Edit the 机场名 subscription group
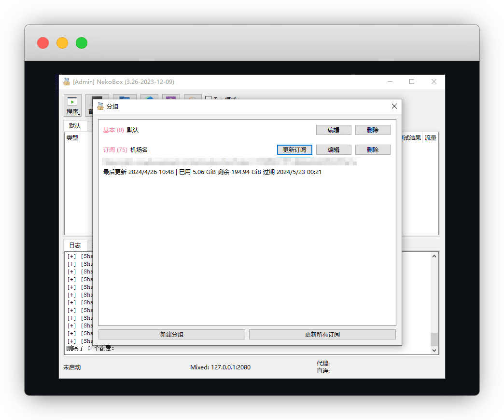Screen dimensions: 504x420 (x=334, y=150)
